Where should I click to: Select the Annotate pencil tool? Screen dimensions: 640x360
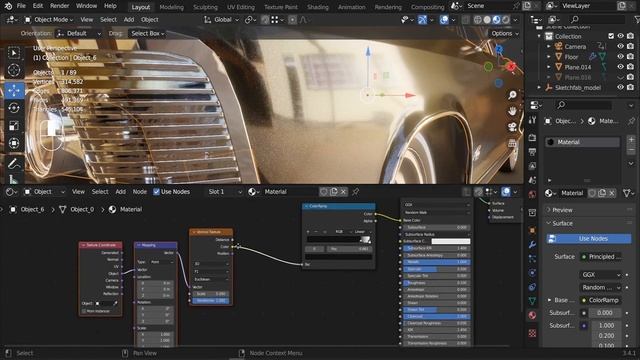click(x=14, y=164)
